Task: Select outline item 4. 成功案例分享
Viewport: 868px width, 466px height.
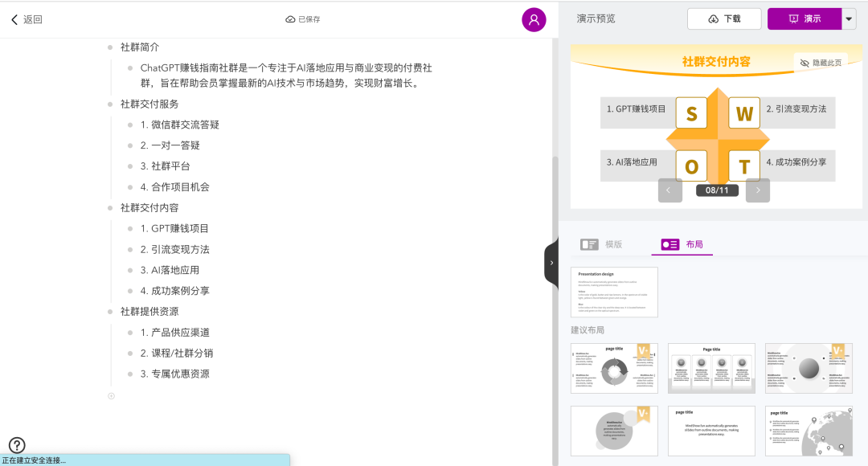Action: (175, 291)
